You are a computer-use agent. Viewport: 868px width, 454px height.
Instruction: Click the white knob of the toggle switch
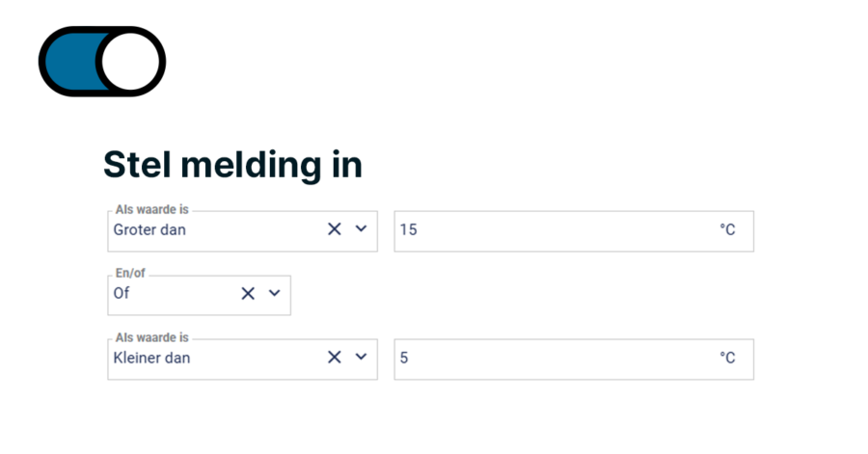[130, 62]
